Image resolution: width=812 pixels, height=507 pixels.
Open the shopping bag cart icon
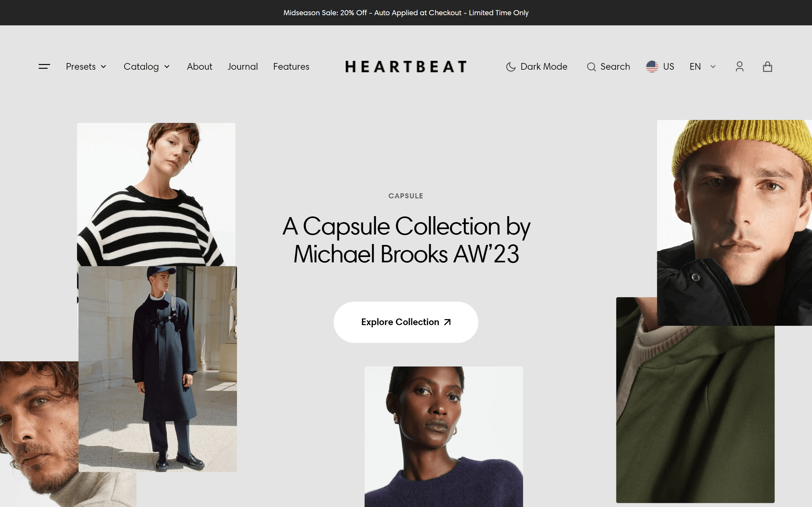(767, 67)
